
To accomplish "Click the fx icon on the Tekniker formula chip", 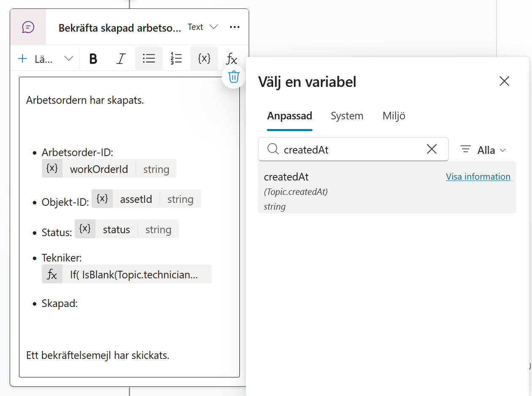I will (x=52, y=274).
